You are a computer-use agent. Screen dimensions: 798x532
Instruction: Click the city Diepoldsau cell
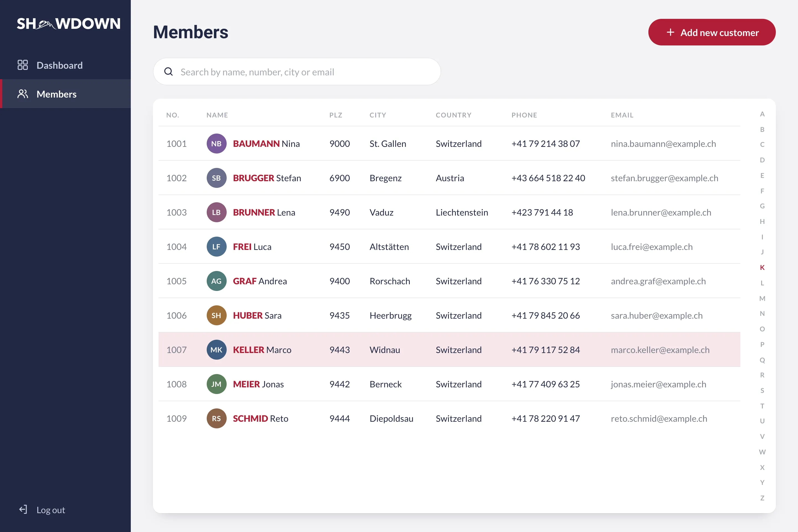pos(392,419)
